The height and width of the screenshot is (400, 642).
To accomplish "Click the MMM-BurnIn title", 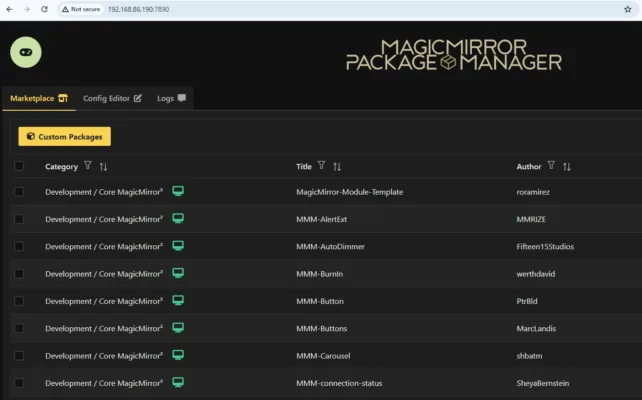I will pos(319,274).
